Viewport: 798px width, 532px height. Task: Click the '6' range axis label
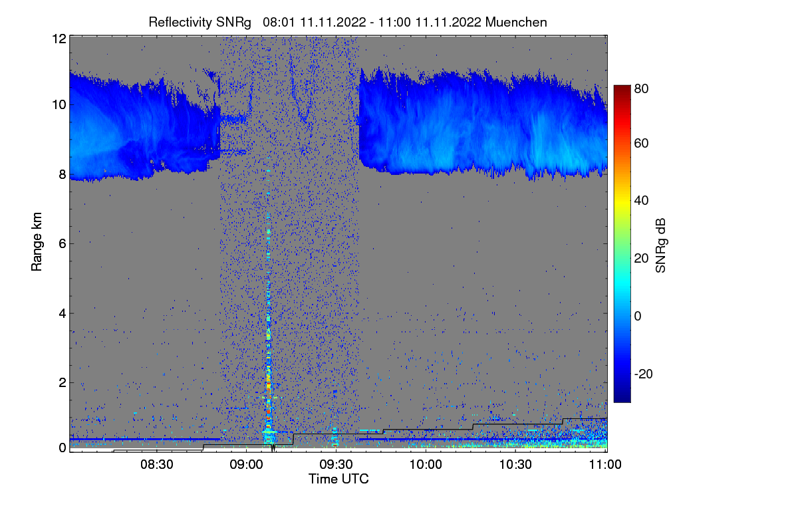point(63,243)
